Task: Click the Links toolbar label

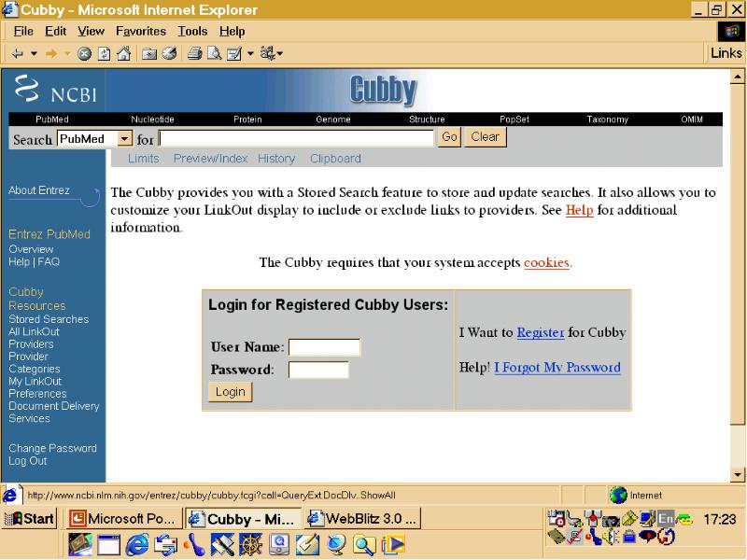Action: pyautogui.click(x=726, y=53)
